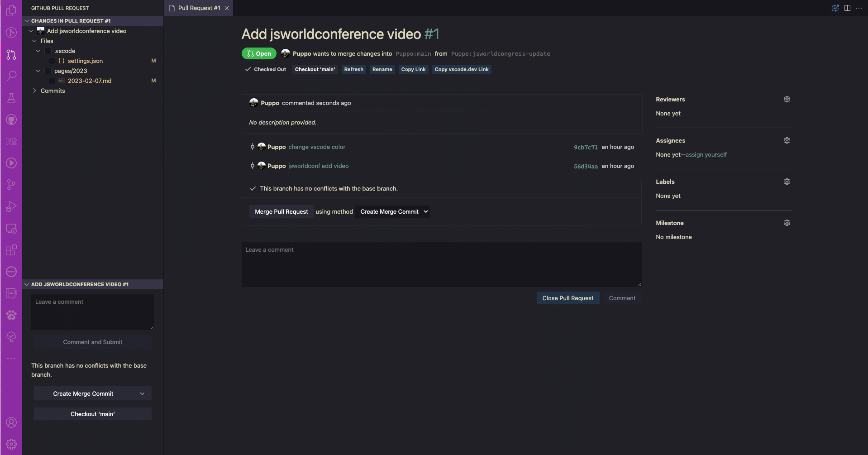Open the tree checkmark extension icon
This screenshot has height=455, width=868.
11,337
